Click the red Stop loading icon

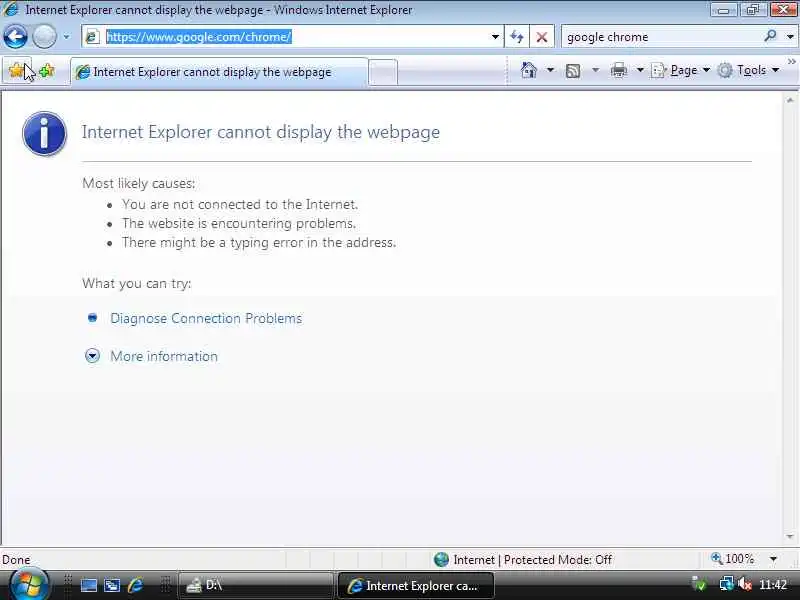tap(542, 37)
